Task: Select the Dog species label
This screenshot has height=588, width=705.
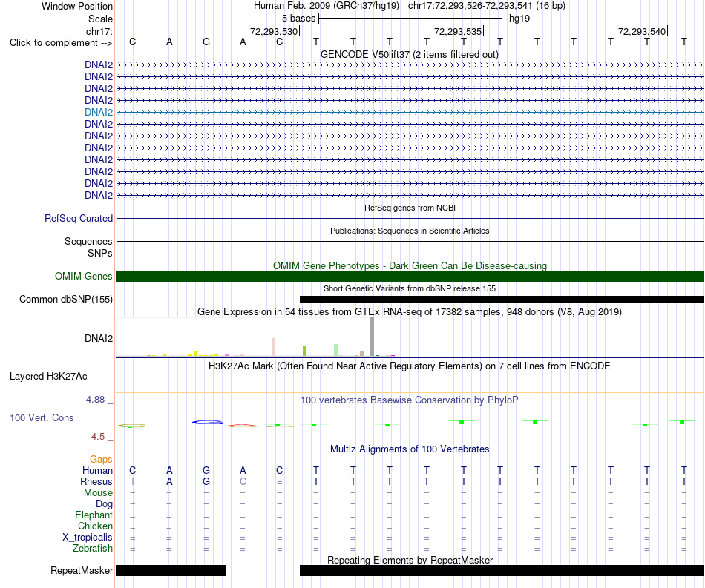Action: click(104, 504)
